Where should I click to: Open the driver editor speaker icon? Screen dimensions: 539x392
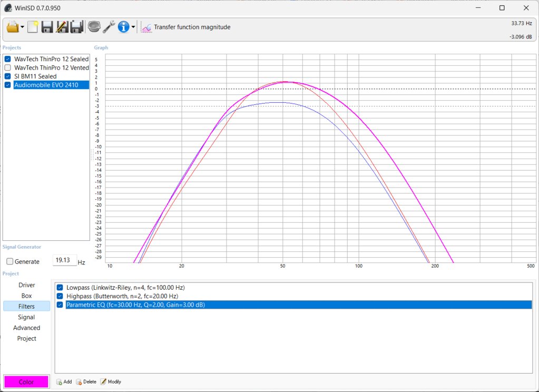coord(94,26)
